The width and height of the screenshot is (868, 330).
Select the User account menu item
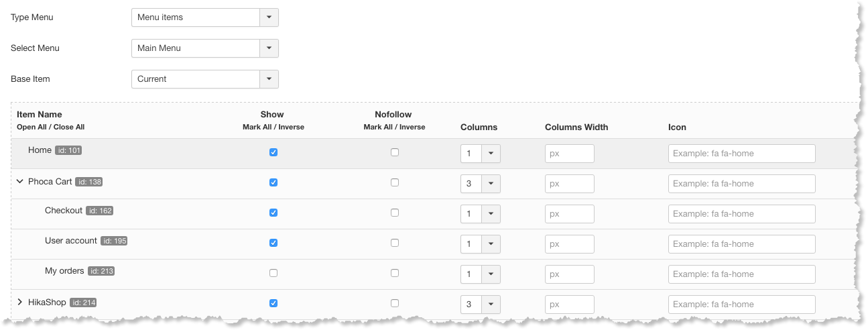[71, 240]
